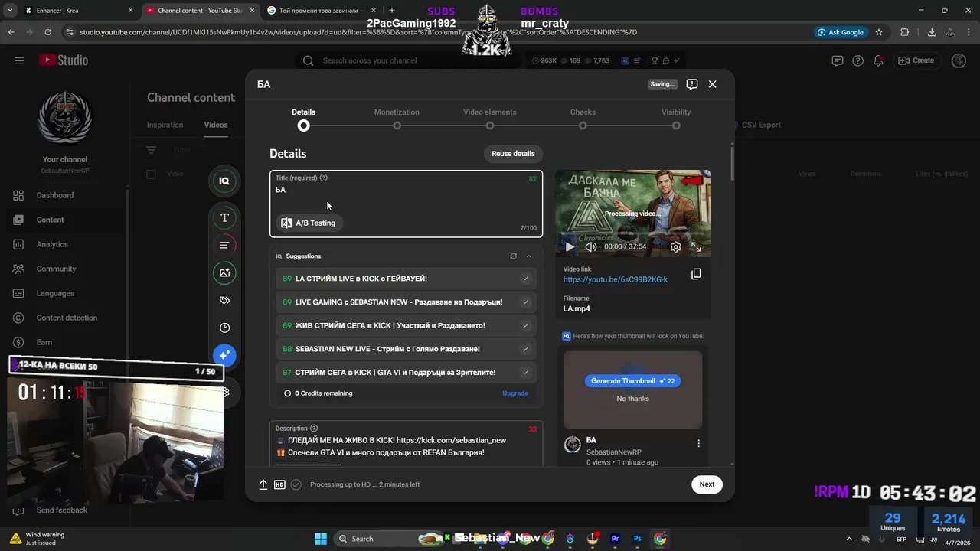Image resolution: width=980 pixels, height=551 pixels.
Task: Toggle select-all videos checkbox in content table
Action: point(151,174)
